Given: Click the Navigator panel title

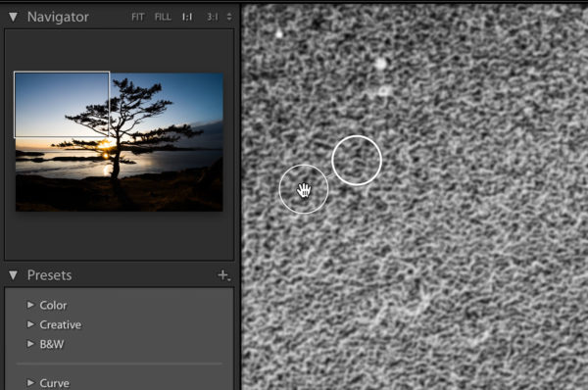Looking at the screenshot, I should click(x=58, y=17).
